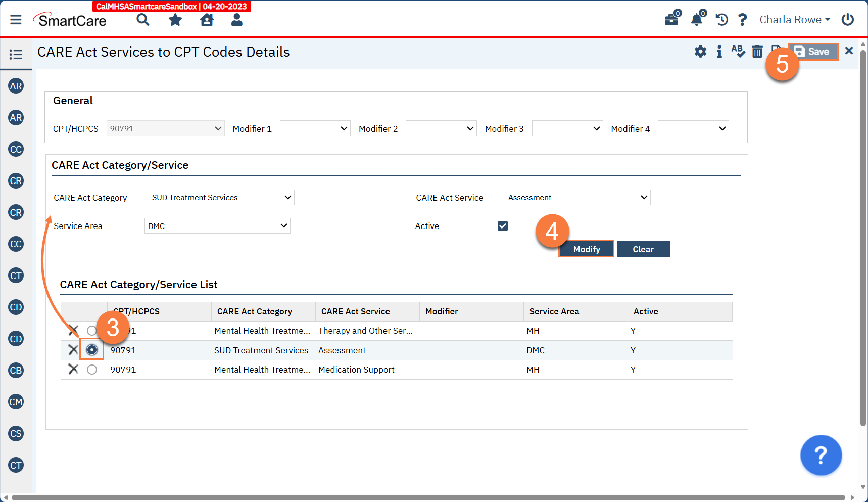This screenshot has height=502, width=868.
Task: Click the history clock icon
Action: point(721,20)
